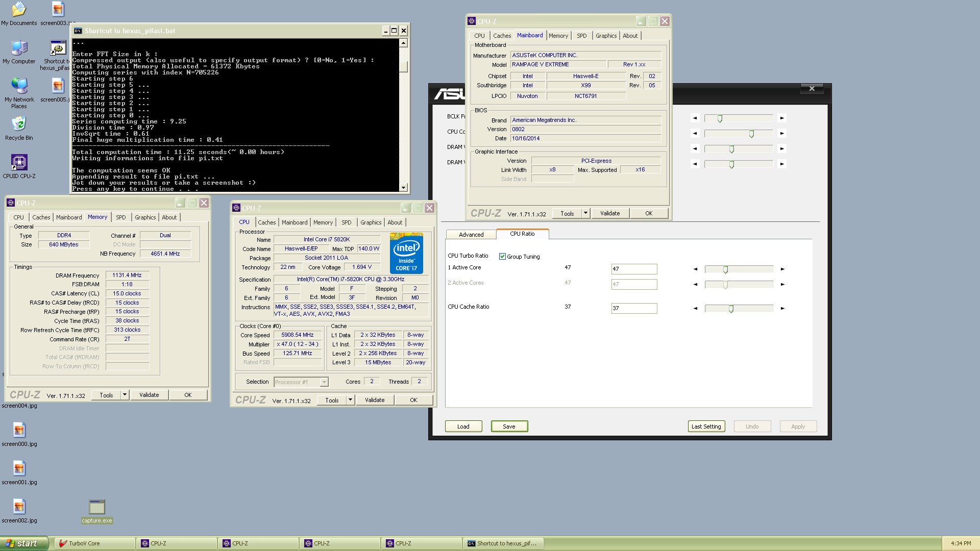Open My Computer desktop icon
Image resolution: width=980 pixels, height=551 pixels.
[19, 52]
